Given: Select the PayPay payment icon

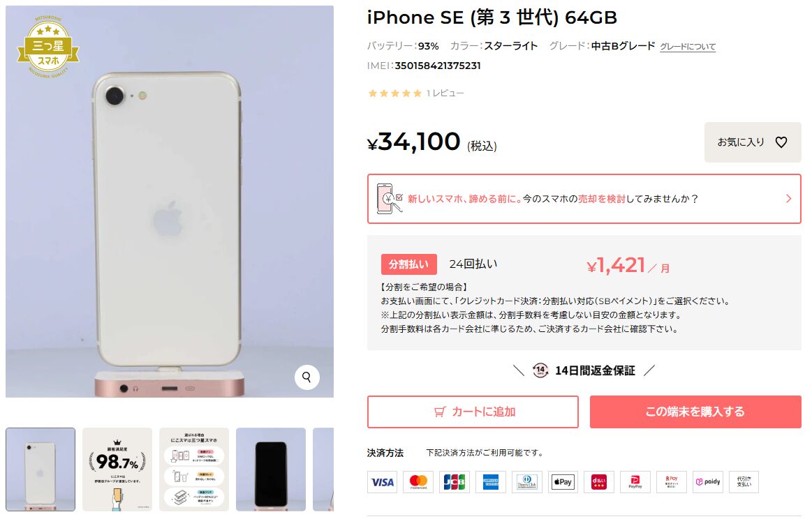Looking at the screenshot, I should [635, 482].
